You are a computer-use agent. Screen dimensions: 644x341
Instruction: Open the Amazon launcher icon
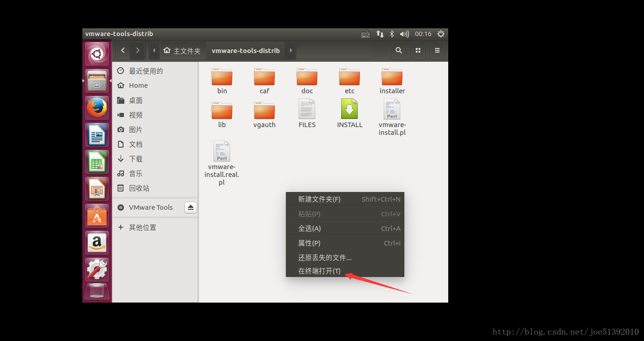pyautogui.click(x=97, y=243)
